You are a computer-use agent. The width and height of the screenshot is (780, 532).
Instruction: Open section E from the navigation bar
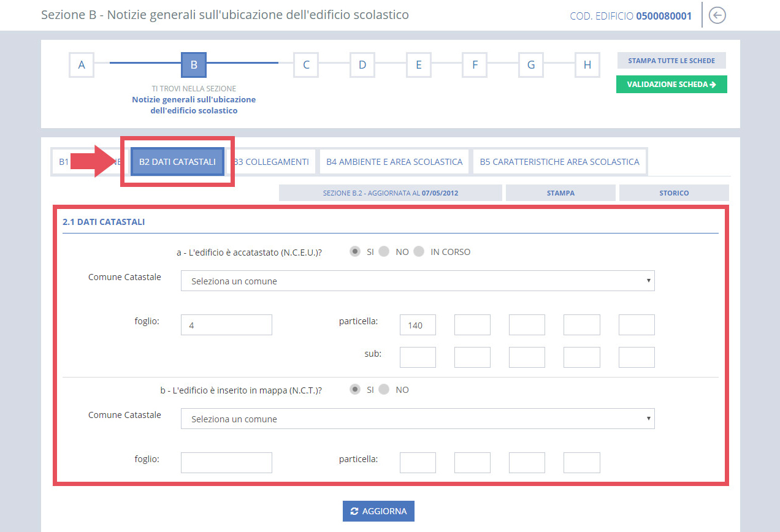pyautogui.click(x=418, y=64)
